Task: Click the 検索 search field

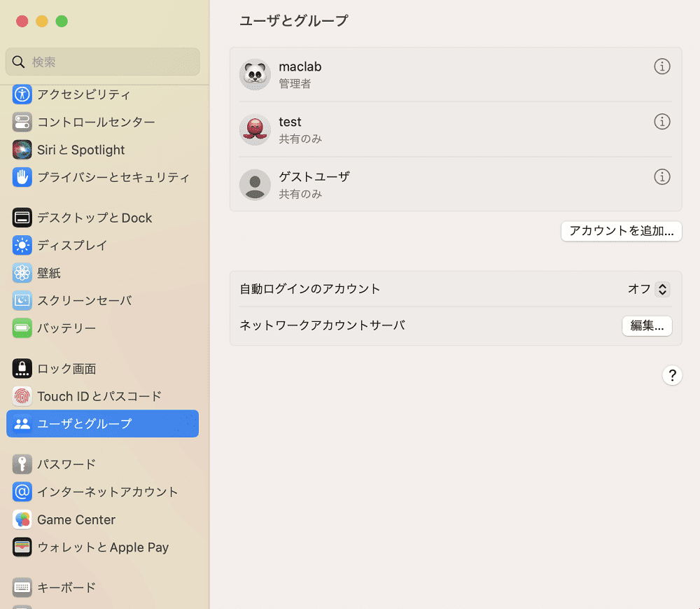Action: click(x=103, y=62)
